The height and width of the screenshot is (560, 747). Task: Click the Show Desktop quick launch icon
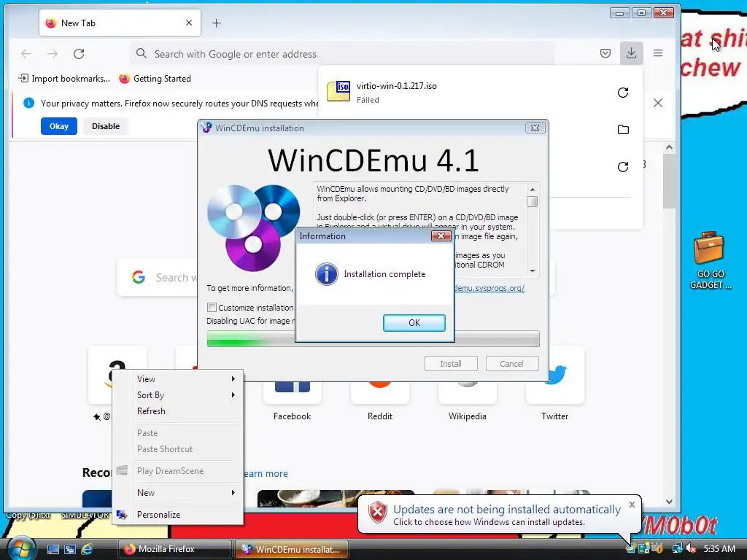(53, 549)
